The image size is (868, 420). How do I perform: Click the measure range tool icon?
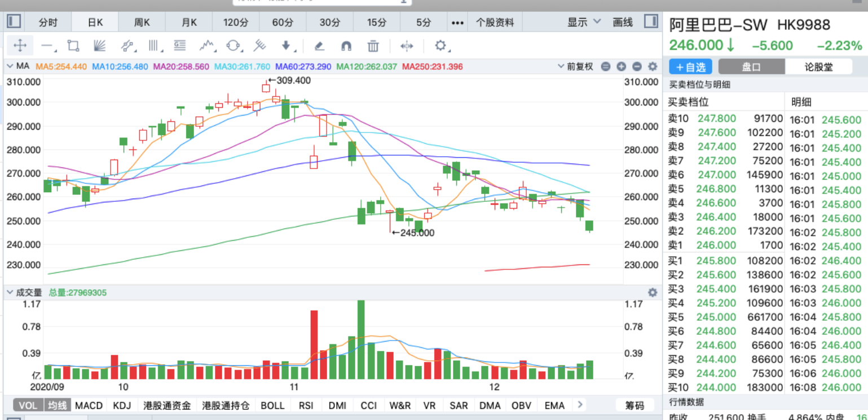point(407,46)
